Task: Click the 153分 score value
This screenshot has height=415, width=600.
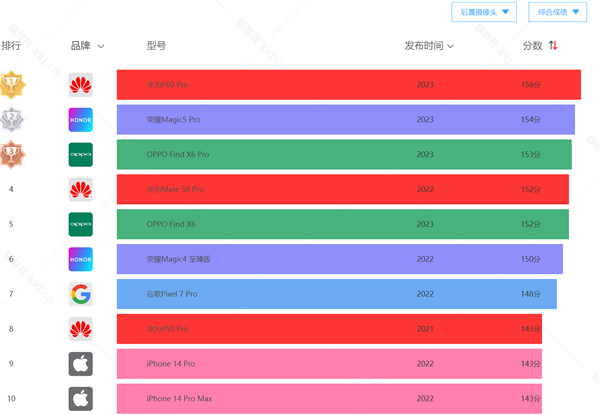Action: pyautogui.click(x=530, y=155)
